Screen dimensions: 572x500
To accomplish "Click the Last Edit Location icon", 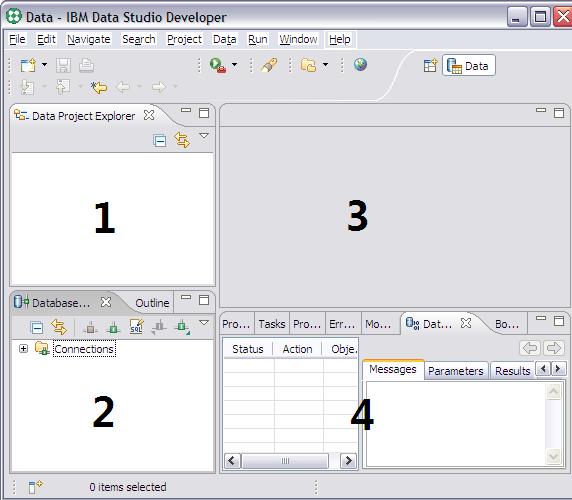I will point(99,87).
